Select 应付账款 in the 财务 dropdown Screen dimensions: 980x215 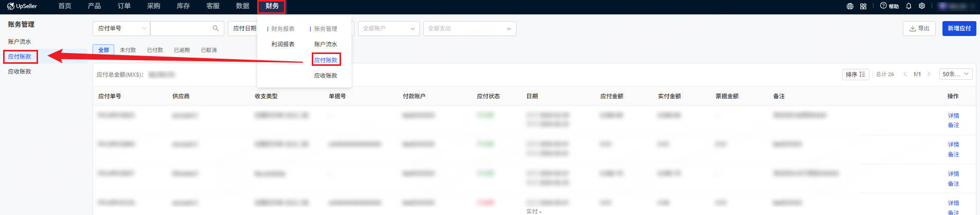[326, 60]
